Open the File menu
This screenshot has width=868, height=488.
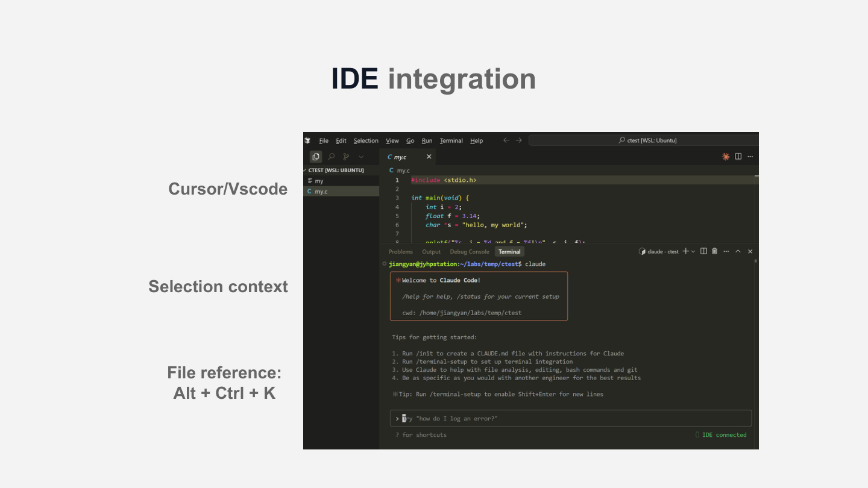tap(324, 140)
